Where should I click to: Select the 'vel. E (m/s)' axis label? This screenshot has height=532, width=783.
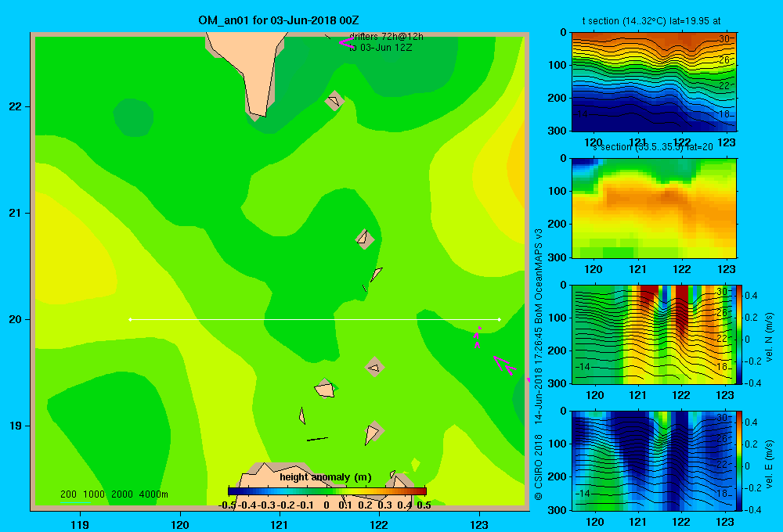point(770,464)
